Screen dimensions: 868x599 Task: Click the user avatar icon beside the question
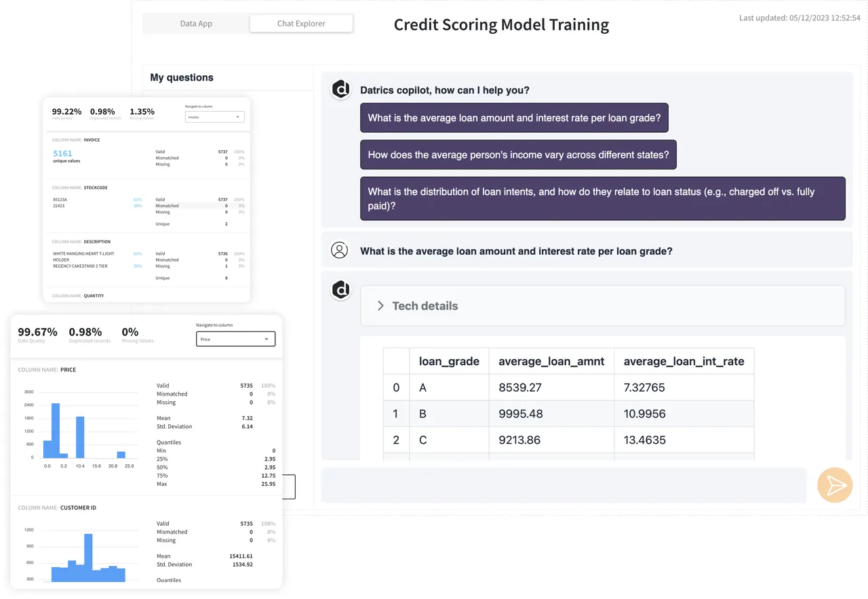(x=340, y=250)
